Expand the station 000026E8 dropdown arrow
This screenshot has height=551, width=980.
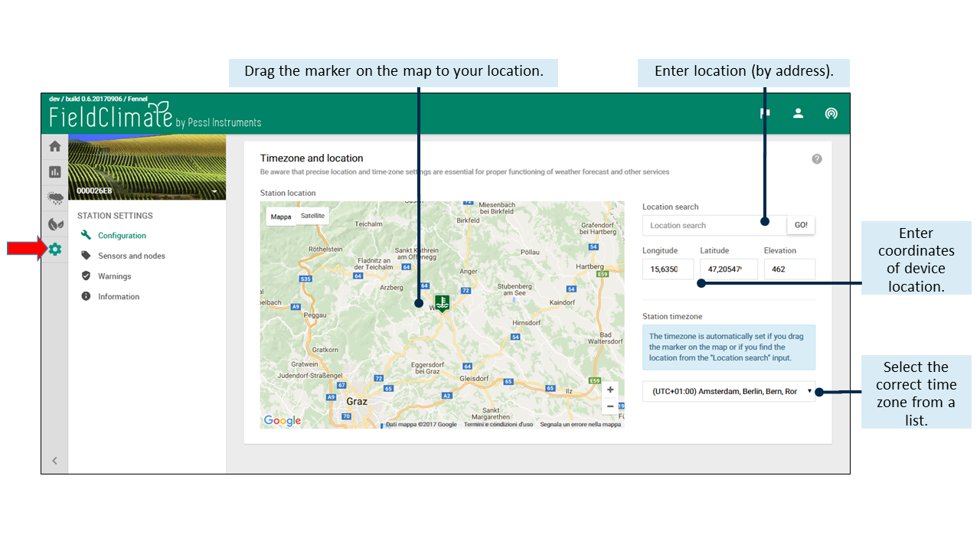tap(214, 191)
